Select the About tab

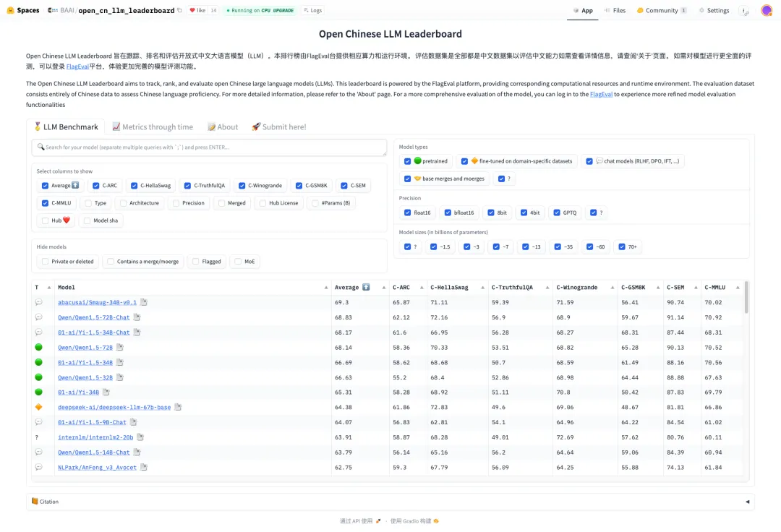[223, 127]
